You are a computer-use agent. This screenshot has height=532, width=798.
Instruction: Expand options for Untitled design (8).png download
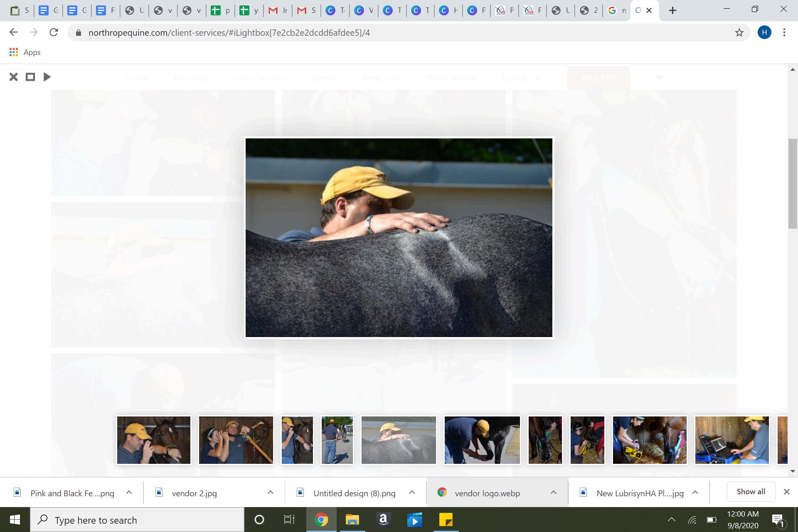click(x=412, y=493)
